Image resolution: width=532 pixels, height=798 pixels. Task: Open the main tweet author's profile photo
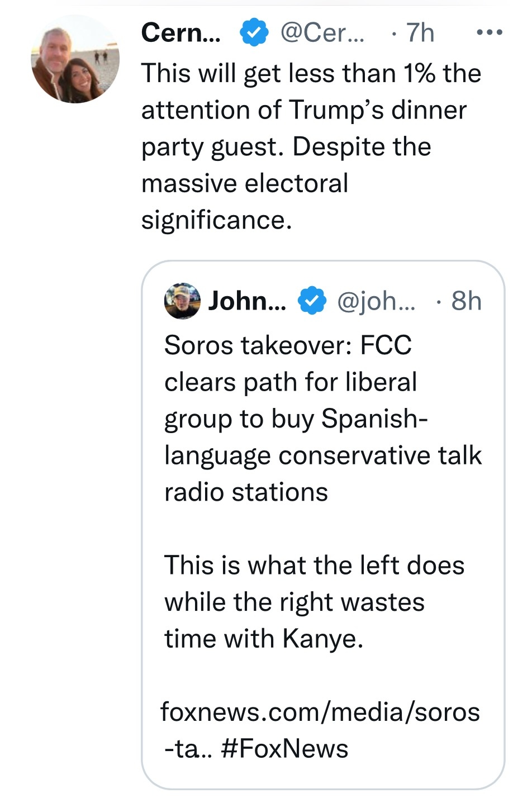[75, 60]
